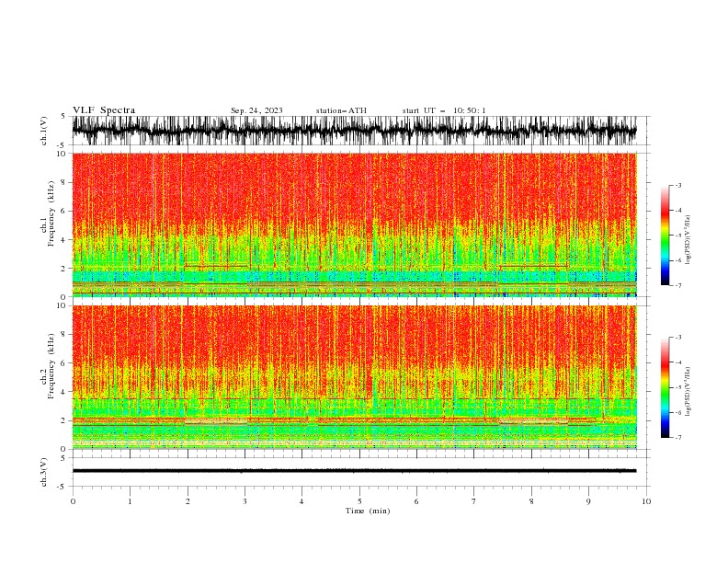Click time axis tick label "8"
Screen dimensions: 728x563
[531, 501]
